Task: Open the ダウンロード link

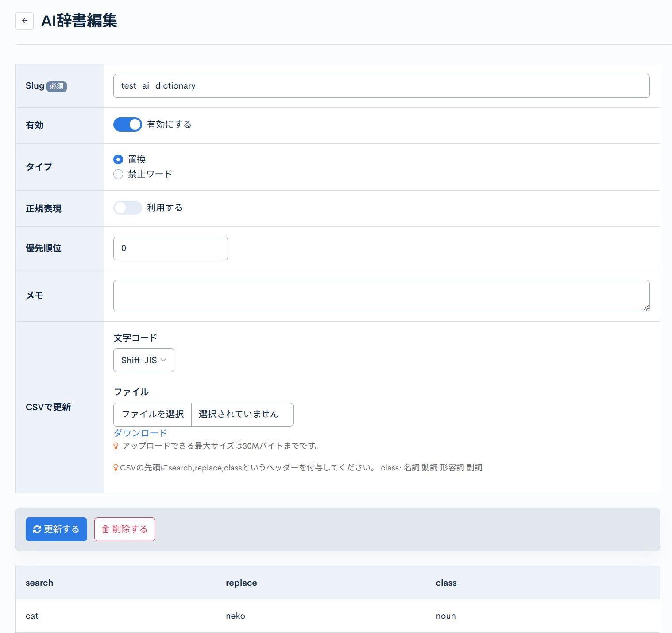Action: [140, 433]
